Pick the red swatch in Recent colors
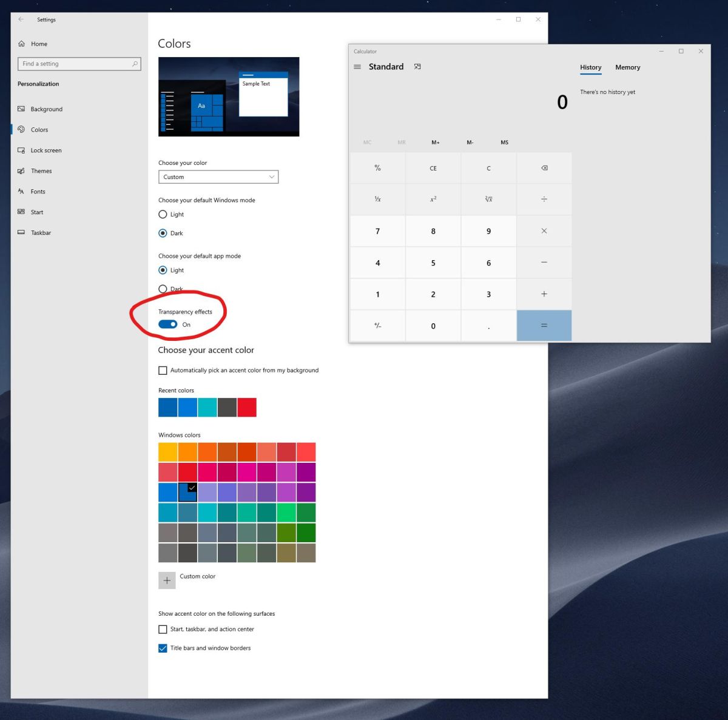This screenshot has width=728, height=720. coord(247,407)
